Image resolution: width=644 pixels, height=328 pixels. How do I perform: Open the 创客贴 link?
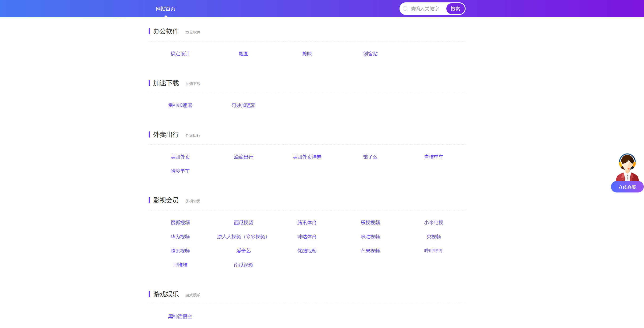370,53
